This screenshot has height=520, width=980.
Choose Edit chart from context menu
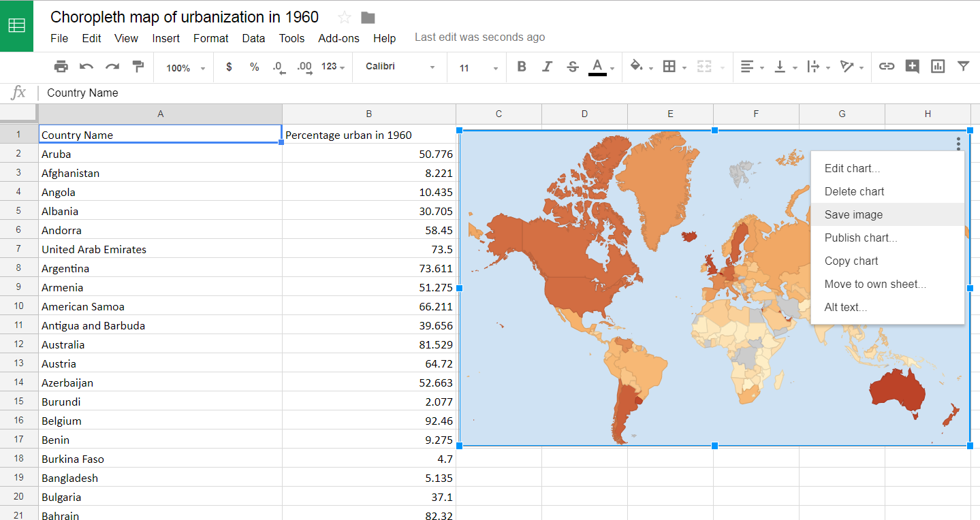(887, 168)
